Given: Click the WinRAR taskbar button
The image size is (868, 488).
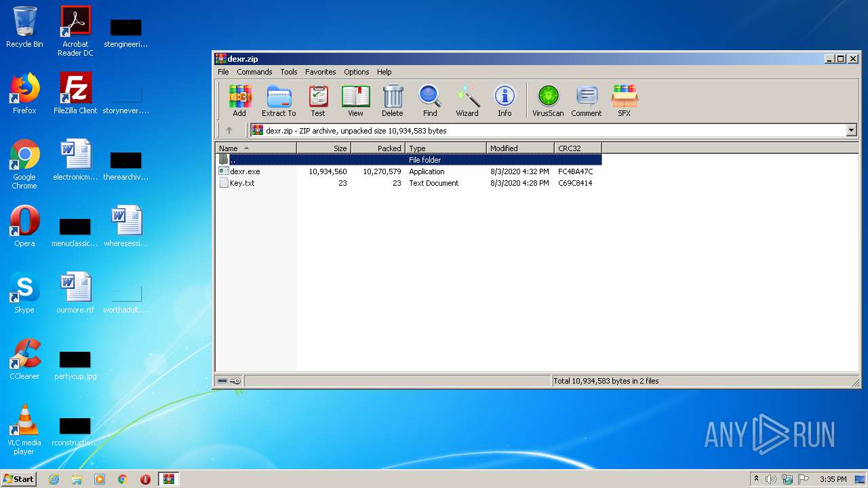Looking at the screenshot, I should (x=169, y=479).
